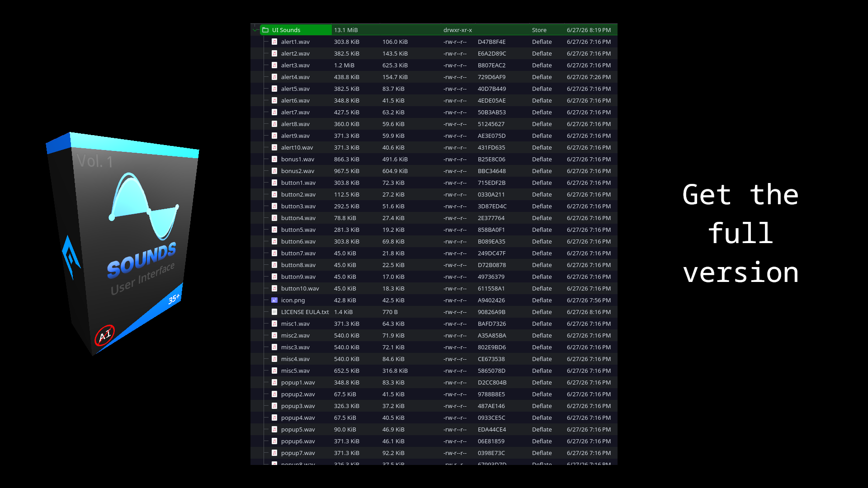
Task: Click the audio icon beside alert10.wav
Action: pyautogui.click(x=274, y=147)
